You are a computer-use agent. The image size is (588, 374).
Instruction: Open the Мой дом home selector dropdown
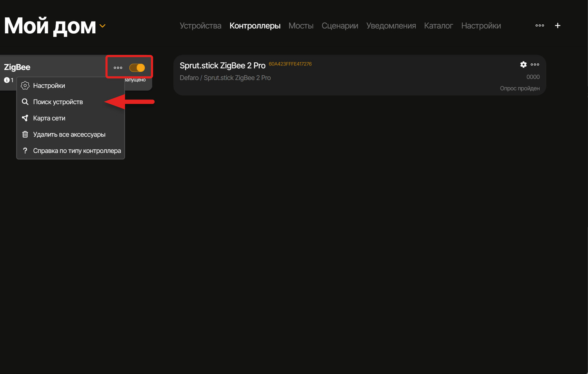(50, 25)
